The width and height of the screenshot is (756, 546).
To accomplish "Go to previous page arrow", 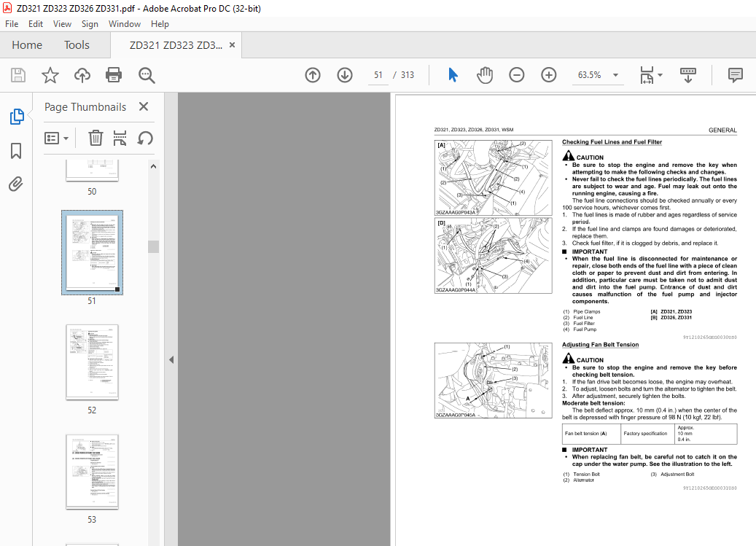I will point(313,75).
